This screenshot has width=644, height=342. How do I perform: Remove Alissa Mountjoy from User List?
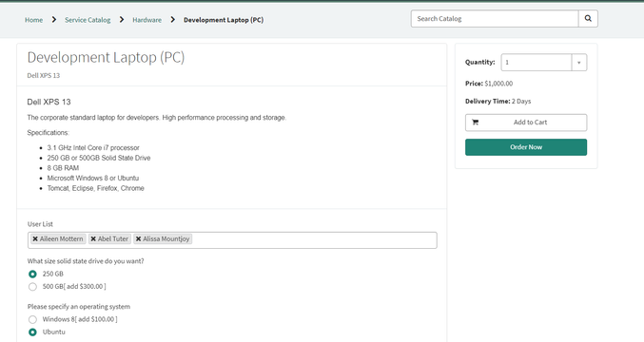click(139, 238)
